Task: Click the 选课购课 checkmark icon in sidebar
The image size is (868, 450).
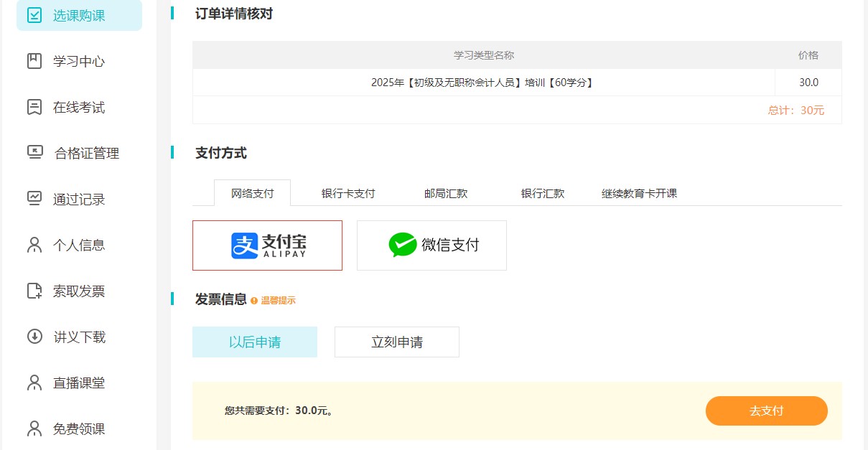Action: (x=34, y=15)
